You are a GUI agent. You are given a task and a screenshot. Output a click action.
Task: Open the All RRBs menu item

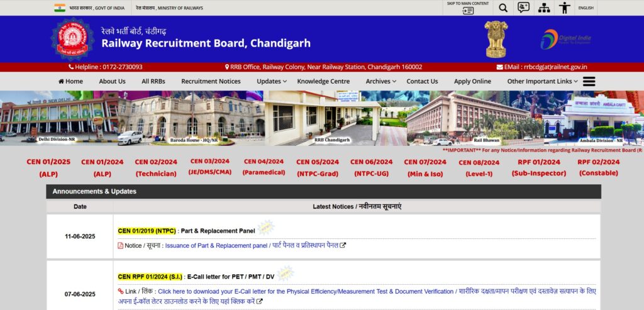click(153, 81)
